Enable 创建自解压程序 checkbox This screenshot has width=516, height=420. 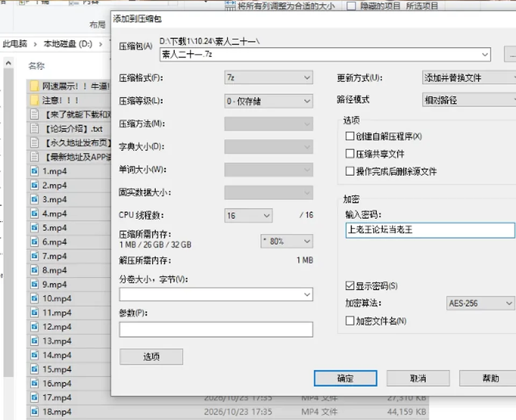[x=350, y=136]
